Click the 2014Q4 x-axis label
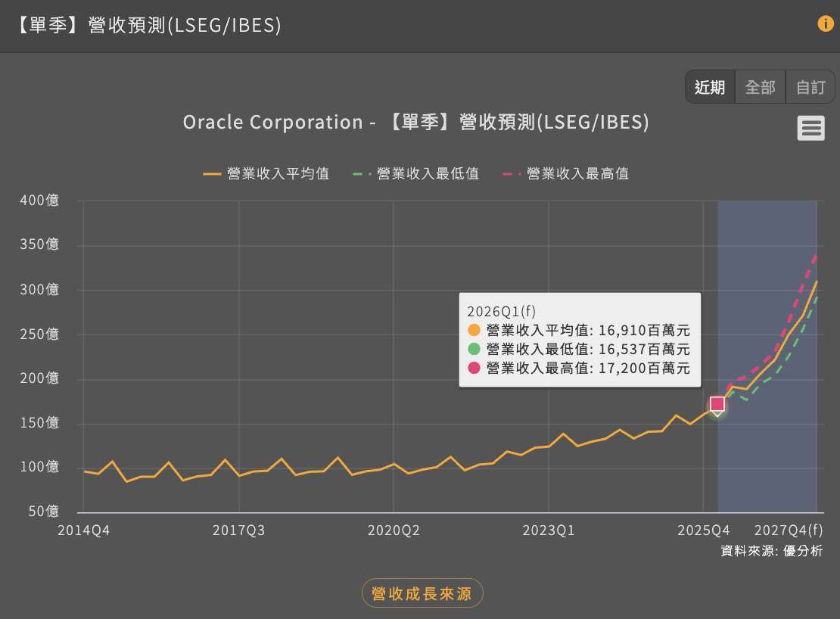The width and height of the screenshot is (840, 619). point(84,530)
